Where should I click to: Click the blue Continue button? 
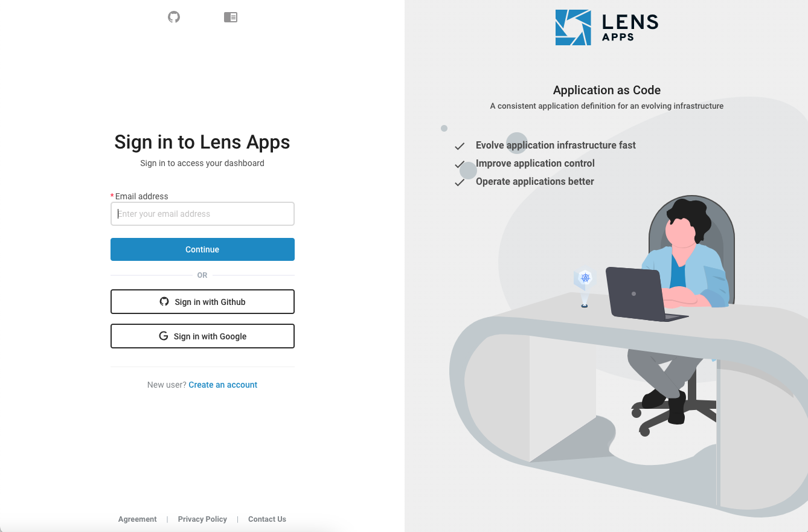(x=202, y=249)
